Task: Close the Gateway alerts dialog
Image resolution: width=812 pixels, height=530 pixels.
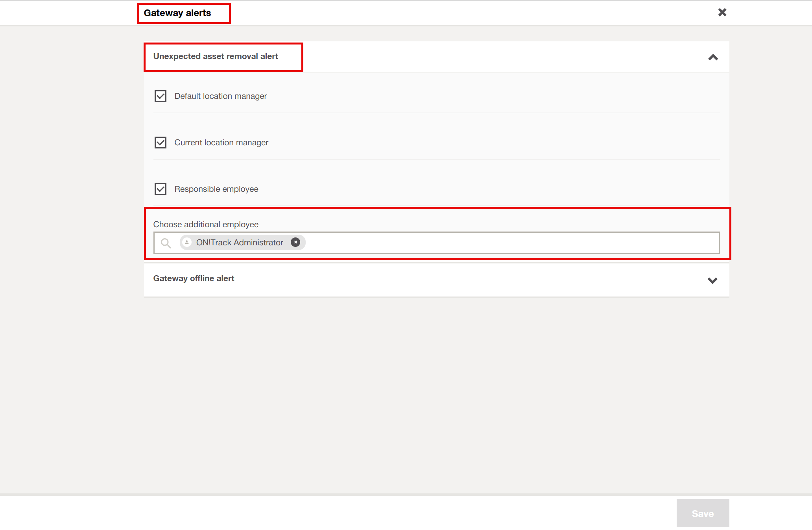Action: click(x=722, y=12)
